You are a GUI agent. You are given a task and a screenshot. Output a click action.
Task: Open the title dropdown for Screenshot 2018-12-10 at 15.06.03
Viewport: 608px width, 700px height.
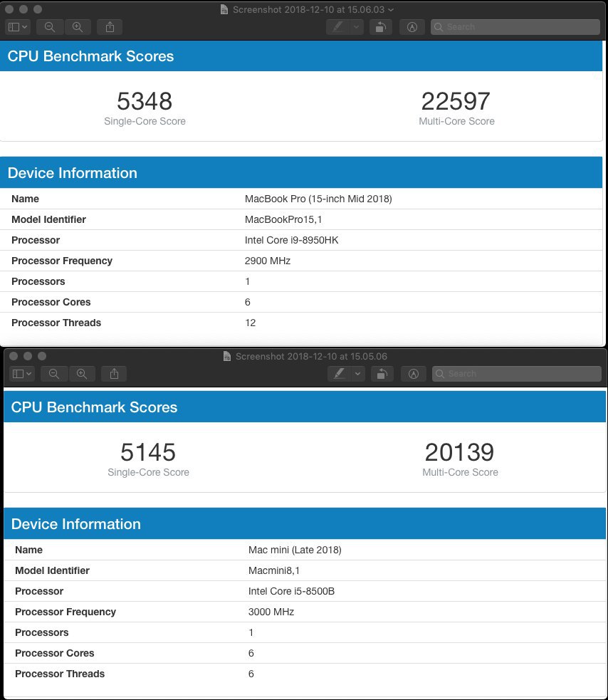coord(391,10)
